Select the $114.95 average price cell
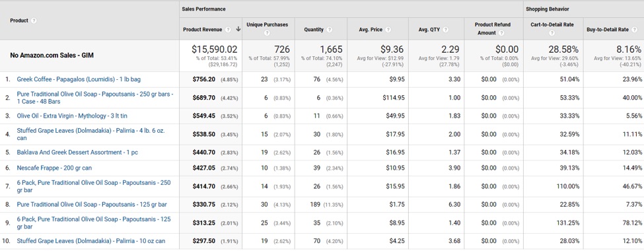Image resolution: width=644 pixels, height=251 pixels. point(394,98)
